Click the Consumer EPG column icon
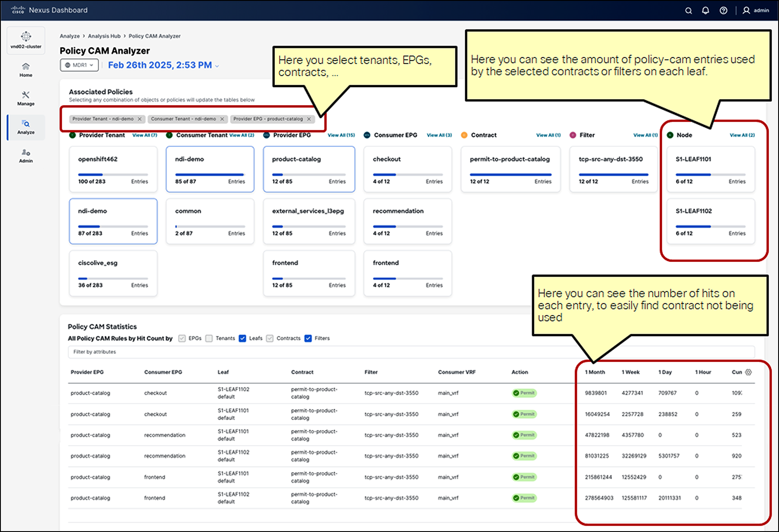 [x=367, y=135]
